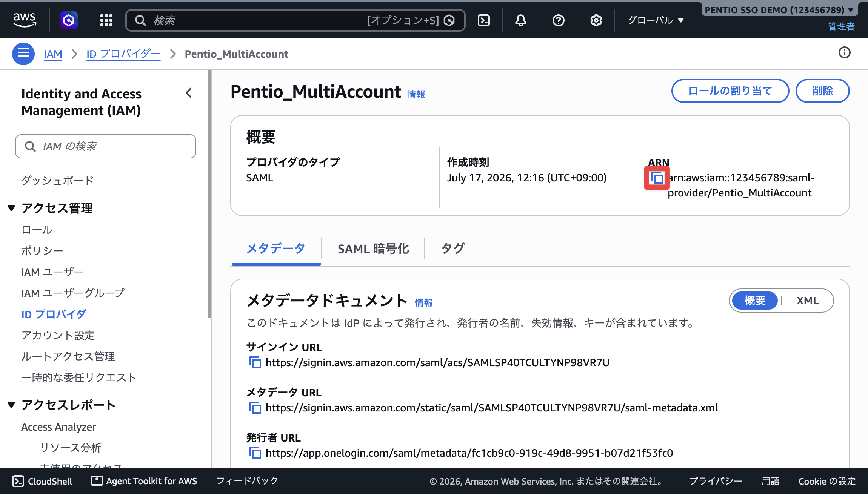
Task: Open ID プロバイダー breadcrumb link
Action: coord(123,54)
